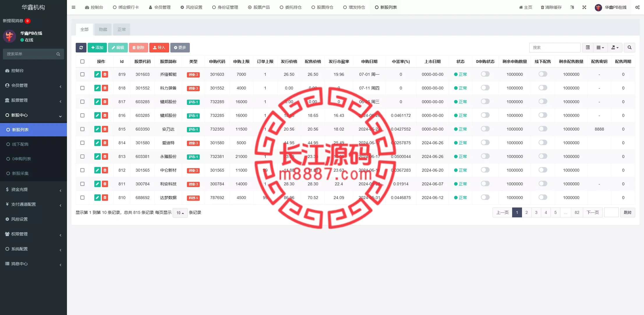Collapse 新股中心 sidebar menu
This screenshot has width=644, height=315.
click(x=33, y=115)
